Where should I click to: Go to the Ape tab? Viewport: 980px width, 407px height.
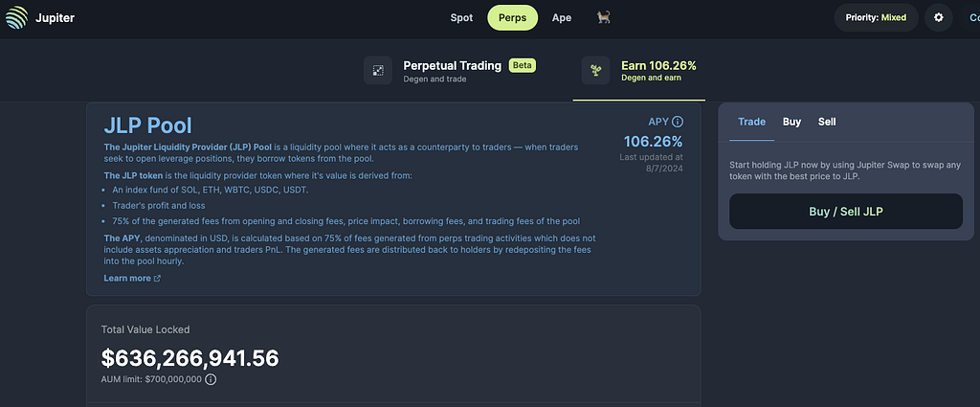(562, 17)
